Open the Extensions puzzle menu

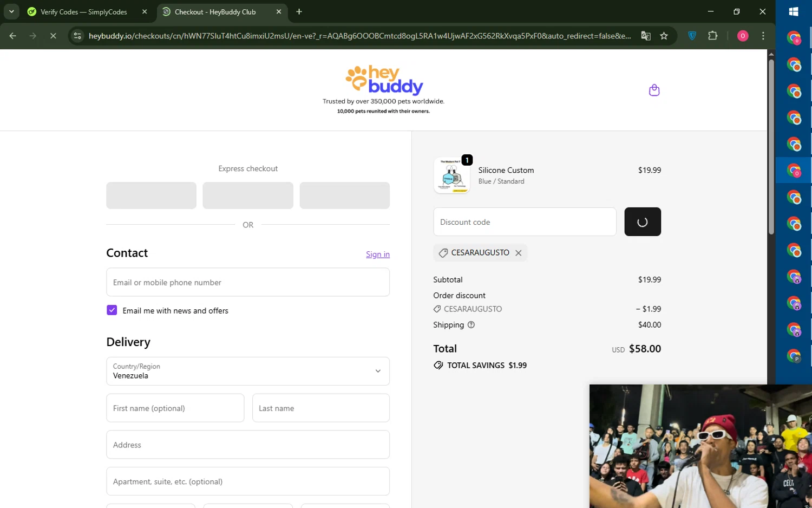[713, 36]
